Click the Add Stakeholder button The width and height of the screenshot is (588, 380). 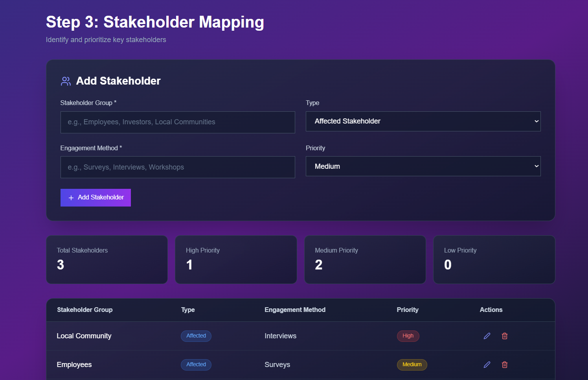coord(96,197)
